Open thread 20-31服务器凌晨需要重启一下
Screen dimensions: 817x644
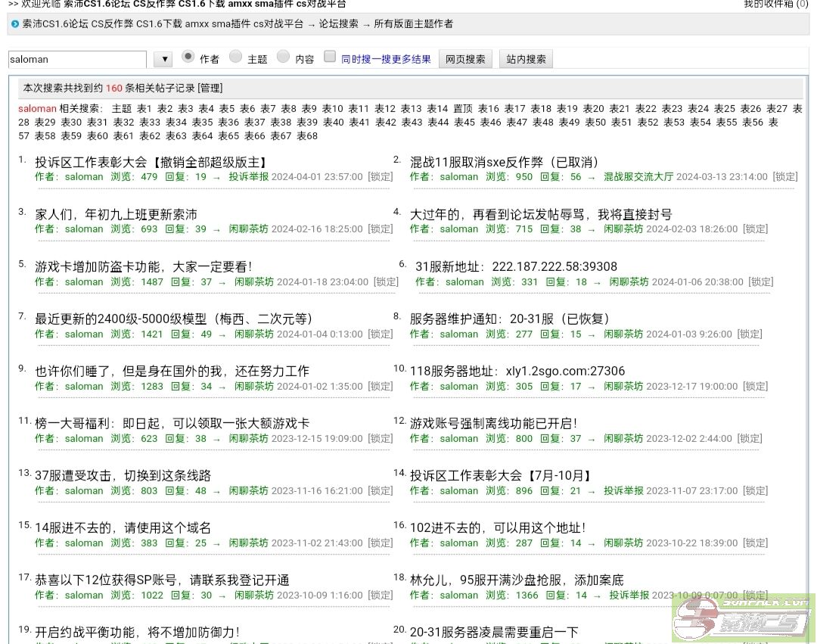pos(494,632)
